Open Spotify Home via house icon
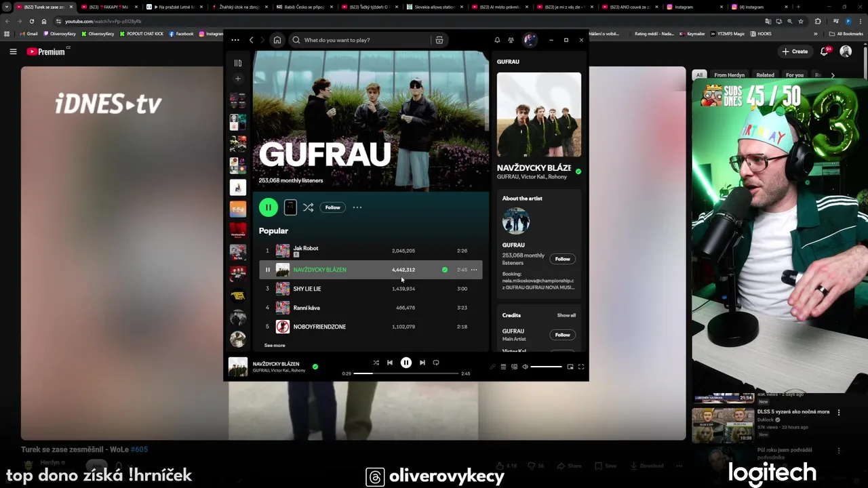Image resolution: width=868 pixels, height=488 pixels. coord(277,40)
